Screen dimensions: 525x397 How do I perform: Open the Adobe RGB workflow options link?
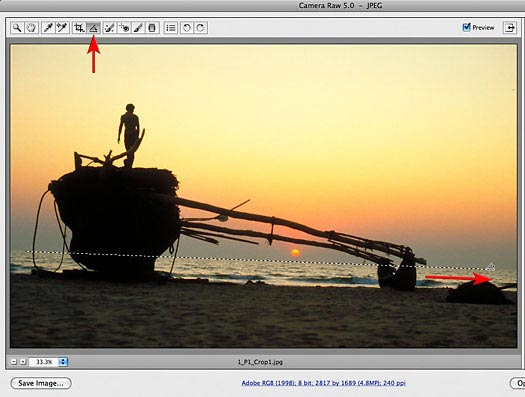[x=323, y=383]
